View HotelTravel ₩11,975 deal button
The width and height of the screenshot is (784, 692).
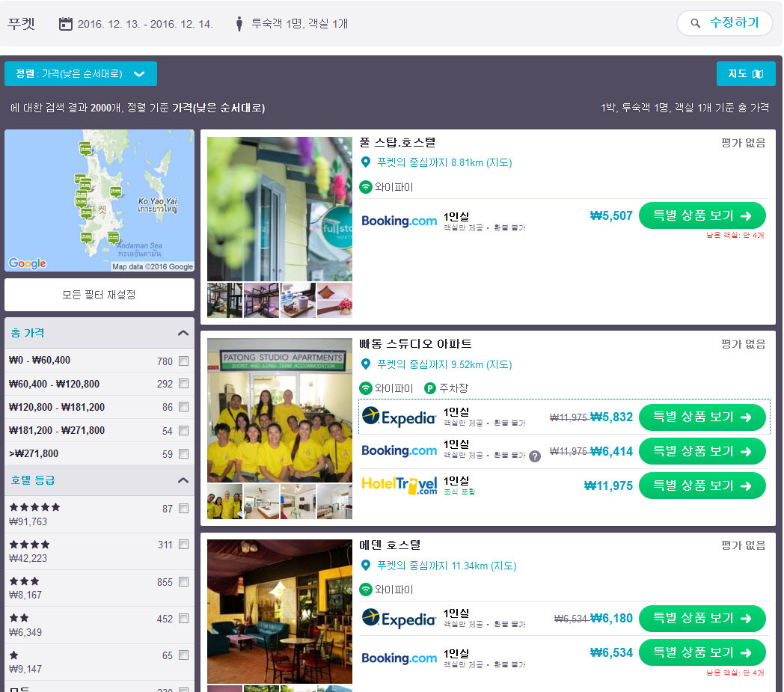(702, 486)
